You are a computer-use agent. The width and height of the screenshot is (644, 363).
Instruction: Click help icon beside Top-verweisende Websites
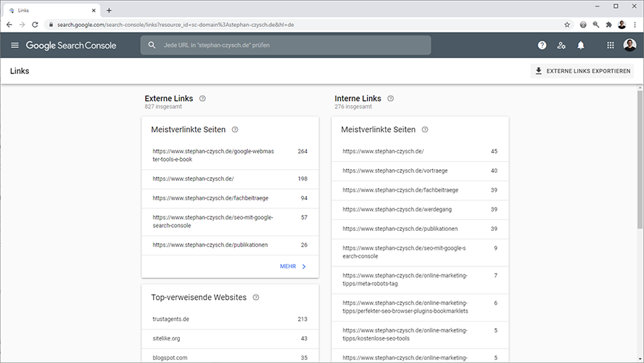256,298
